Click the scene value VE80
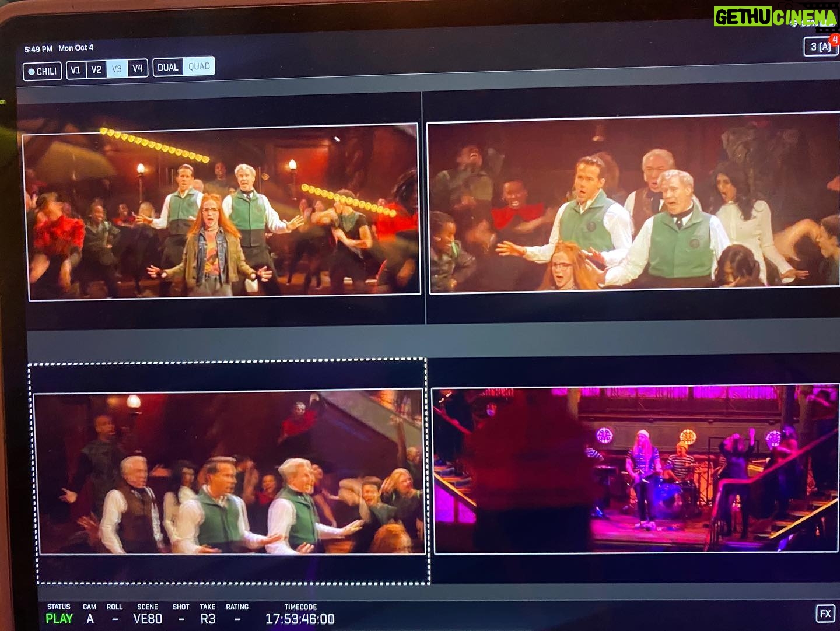Screen dimensions: 840x631 (x=148, y=619)
